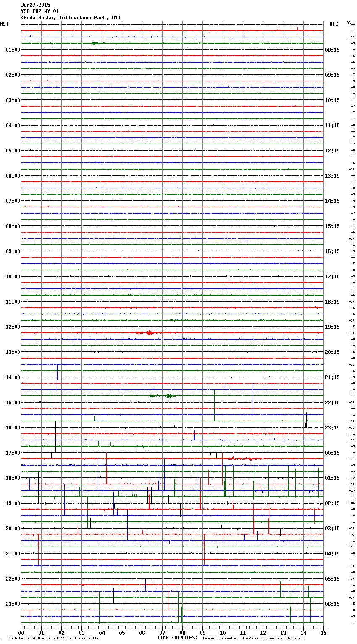Click the "03:15" UTC time label
The image size is (357, 644).
point(332,529)
